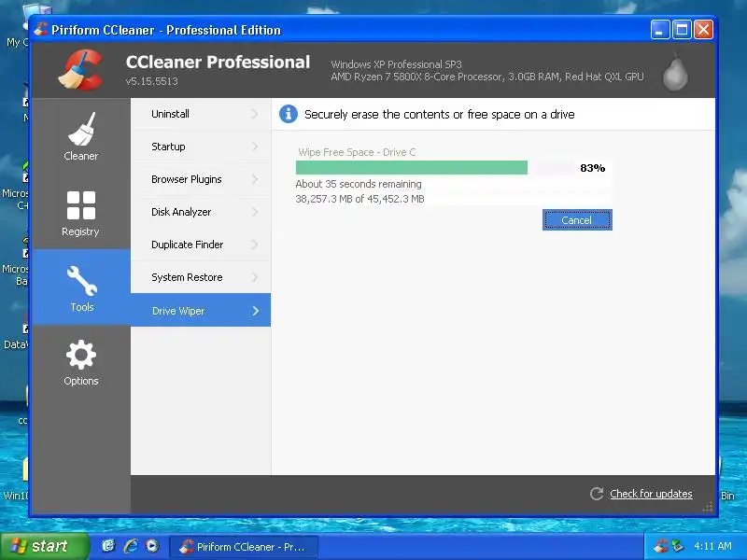The image size is (747, 560).
Task: Click the Piriform pear icon
Action: coord(675,72)
